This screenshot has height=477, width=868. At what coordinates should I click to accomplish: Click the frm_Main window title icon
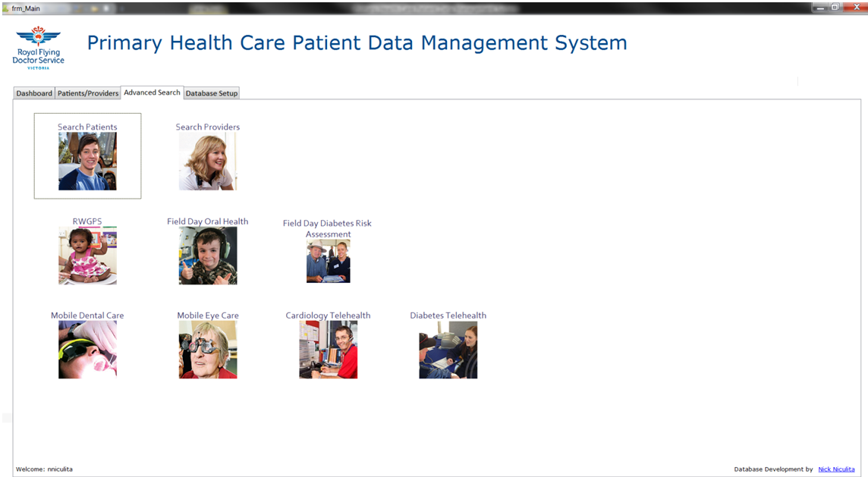(x=6, y=8)
